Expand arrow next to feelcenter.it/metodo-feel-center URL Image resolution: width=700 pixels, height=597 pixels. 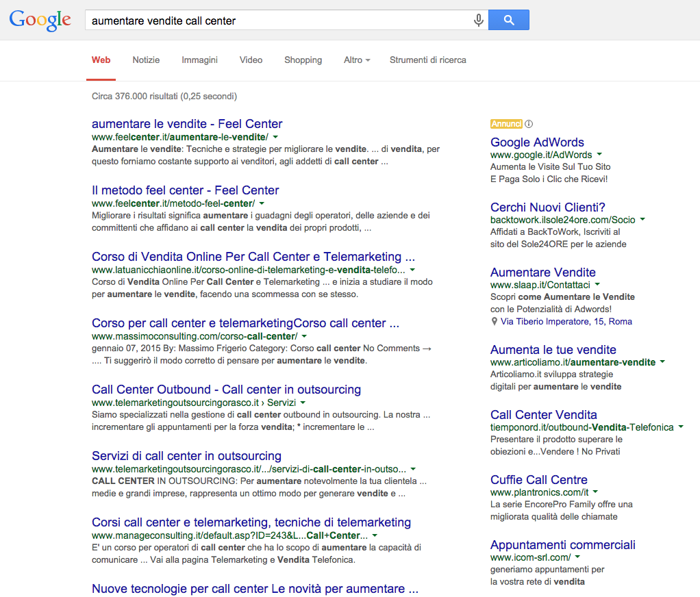(262, 203)
